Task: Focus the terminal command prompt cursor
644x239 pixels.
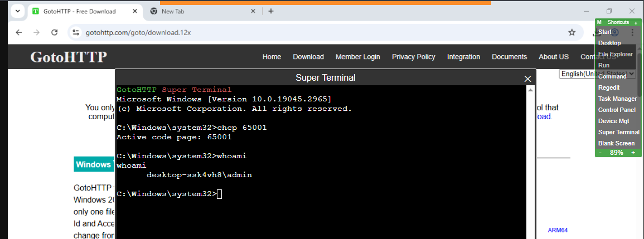Action: tap(219, 194)
